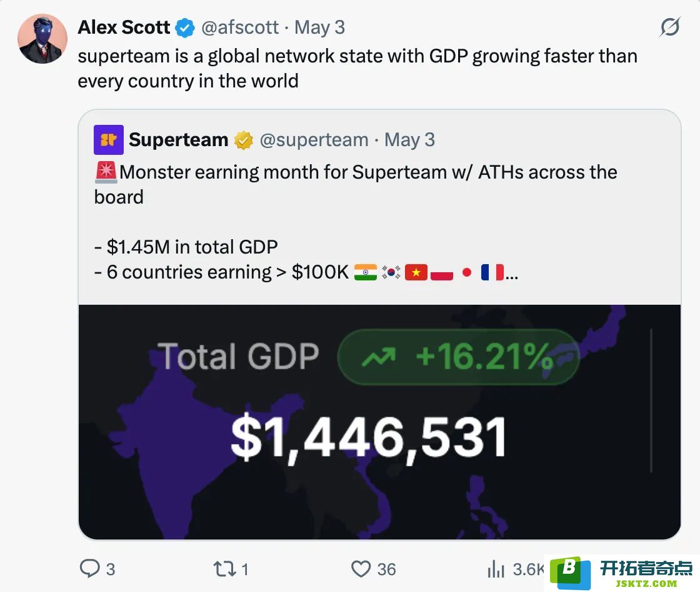Open the view analytics bar-chart icon
Viewport: 700px width, 592px height.
point(496,569)
